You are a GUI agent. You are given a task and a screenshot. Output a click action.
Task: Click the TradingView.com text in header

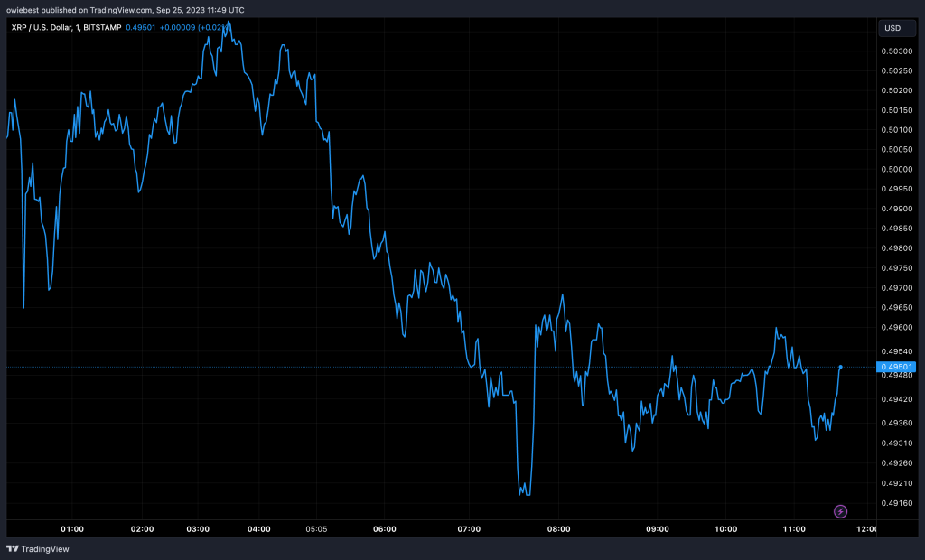click(x=121, y=9)
